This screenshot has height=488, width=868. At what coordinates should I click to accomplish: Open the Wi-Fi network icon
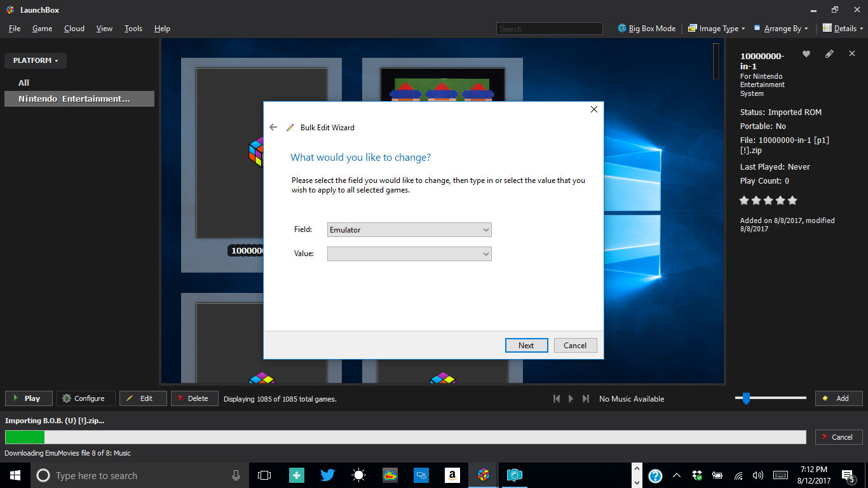[x=738, y=475]
